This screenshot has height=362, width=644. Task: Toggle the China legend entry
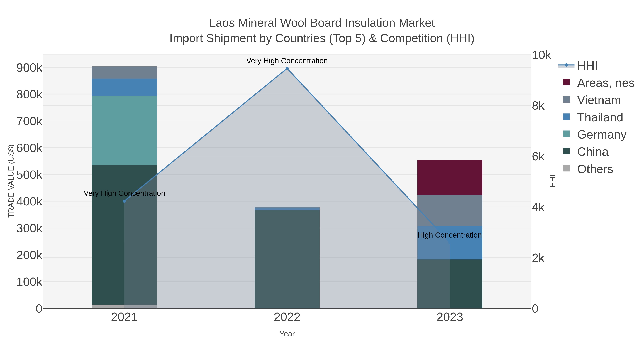586,152
